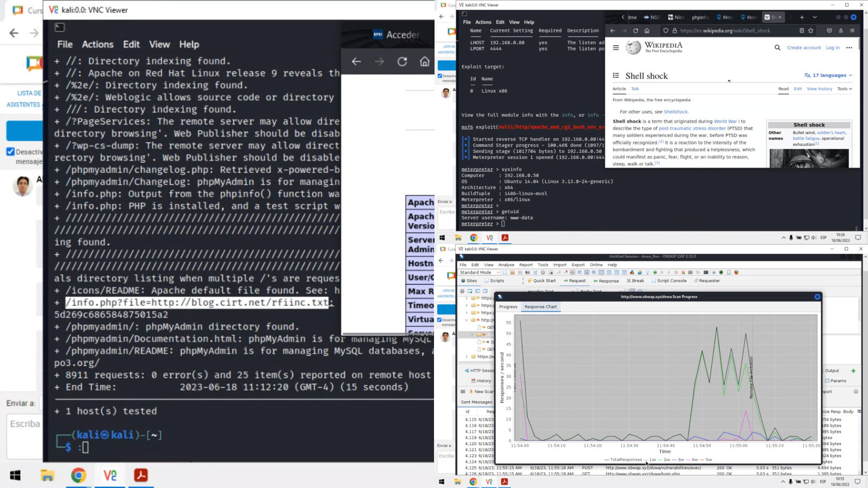This screenshot has width=868, height=488.
Task: Click the Escriba message field in the left window
Action: pos(25,436)
